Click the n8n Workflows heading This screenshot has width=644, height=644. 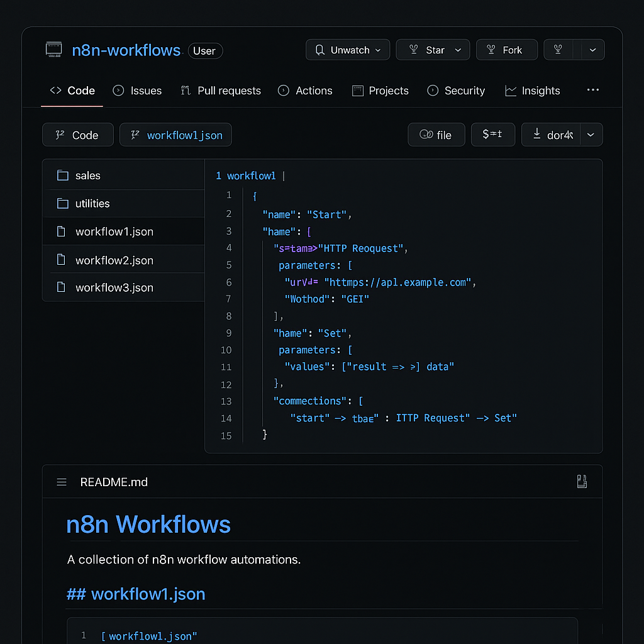tap(148, 525)
